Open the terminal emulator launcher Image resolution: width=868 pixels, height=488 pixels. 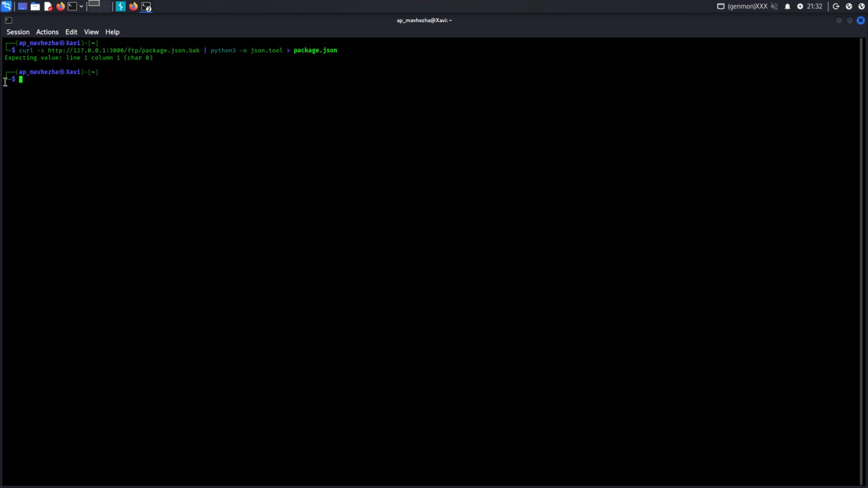coord(72,7)
